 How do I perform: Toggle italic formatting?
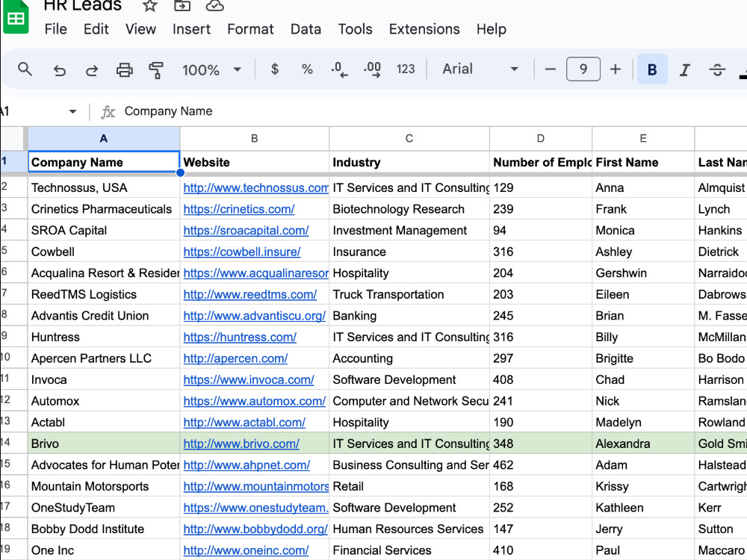(x=684, y=70)
